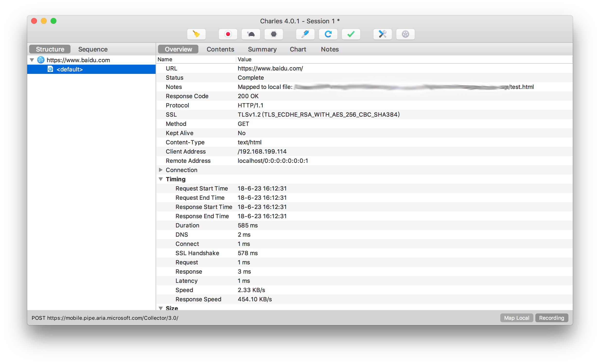The width and height of the screenshot is (600, 364).
Task: Select the <default> request row
Action: 91,69
